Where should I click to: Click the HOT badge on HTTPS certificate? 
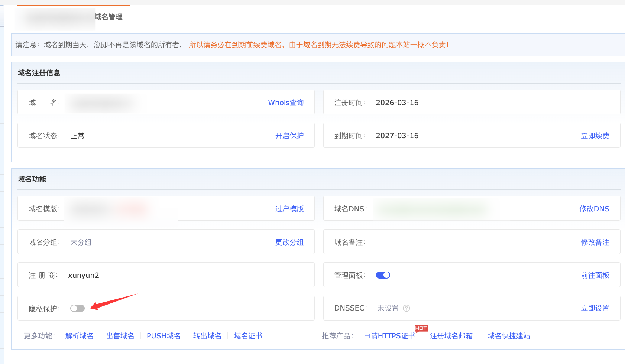[421, 328]
